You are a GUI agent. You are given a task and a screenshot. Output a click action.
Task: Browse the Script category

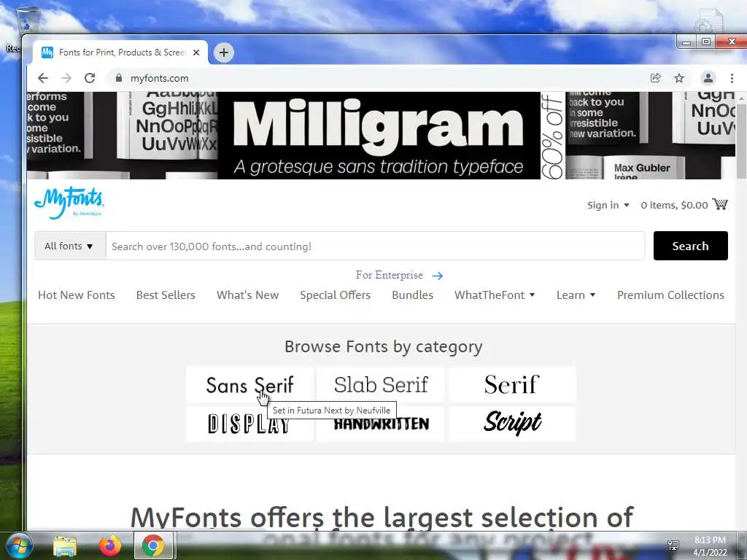point(512,424)
